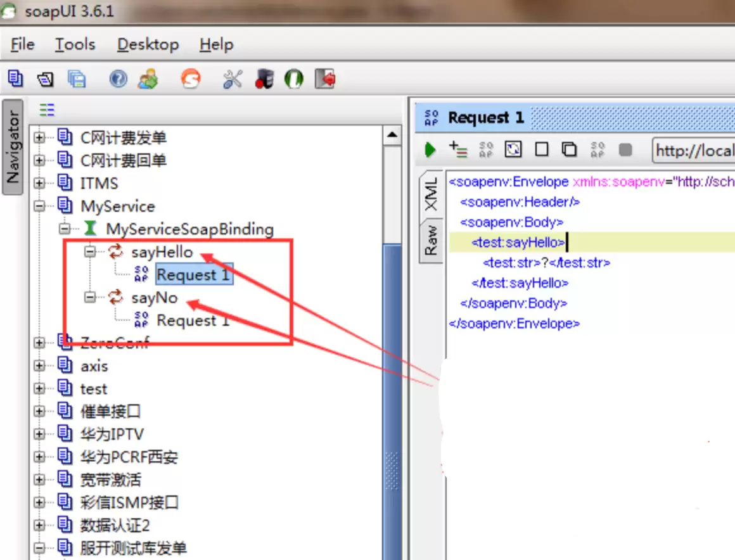Click the navigator scrollbar up arrow
735x560 pixels.
392,136
